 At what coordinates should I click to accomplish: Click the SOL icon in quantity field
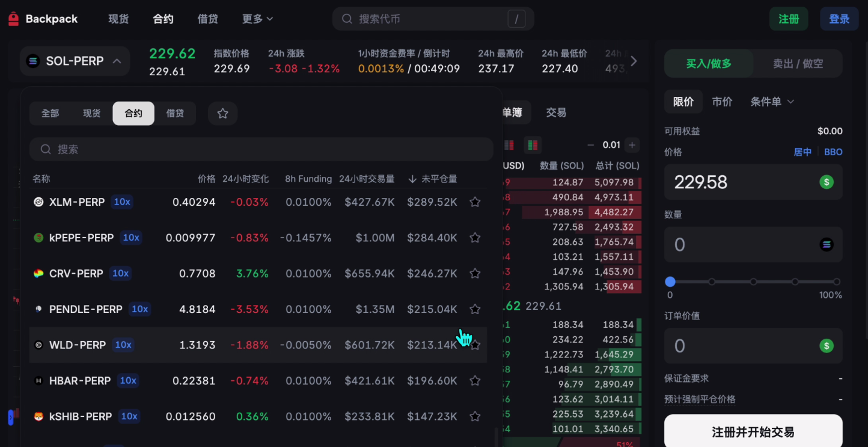click(827, 244)
